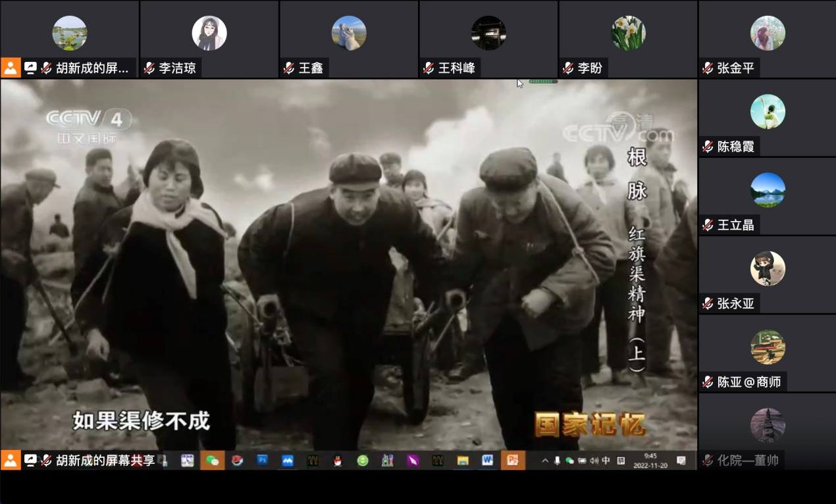Open Photoshop from the shared taskbar
The width and height of the screenshot is (836, 504).
point(262,461)
